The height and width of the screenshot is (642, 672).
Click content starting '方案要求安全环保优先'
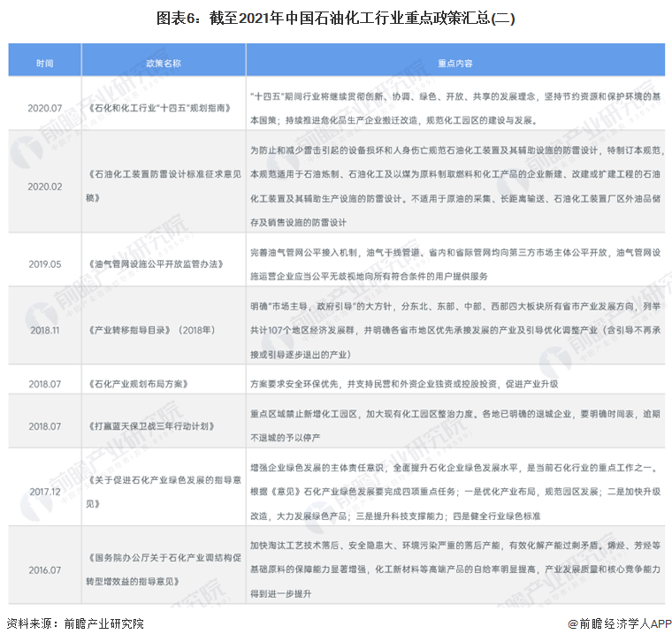point(404,384)
